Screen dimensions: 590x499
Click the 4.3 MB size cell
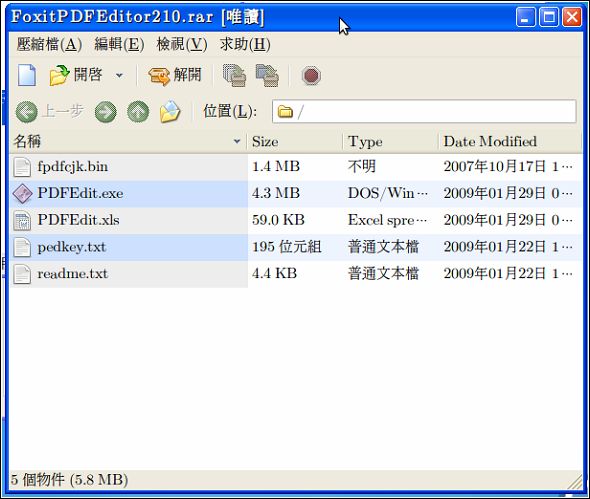point(276,193)
